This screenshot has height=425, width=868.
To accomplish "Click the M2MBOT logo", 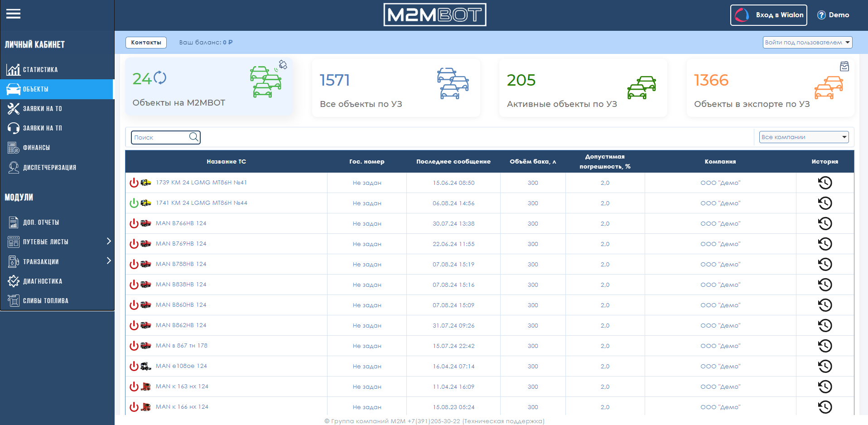I will pyautogui.click(x=434, y=15).
